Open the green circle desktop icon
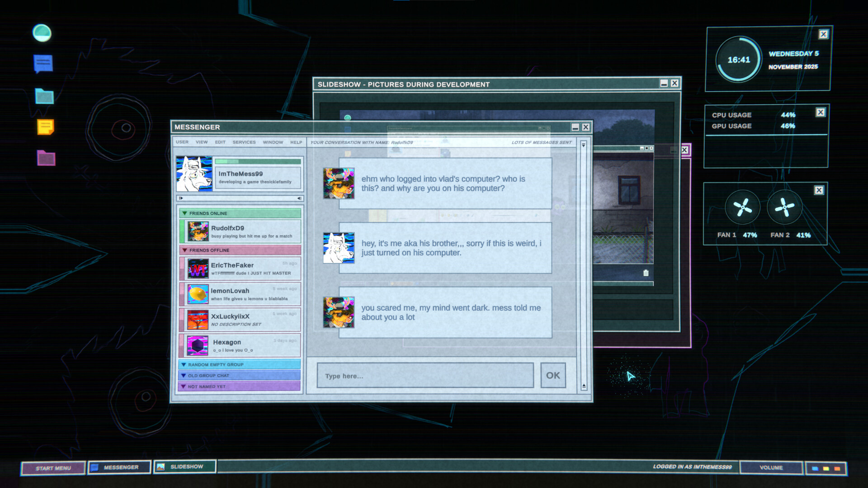Viewport: 868px width, 488px height. click(x=42, y=33)
